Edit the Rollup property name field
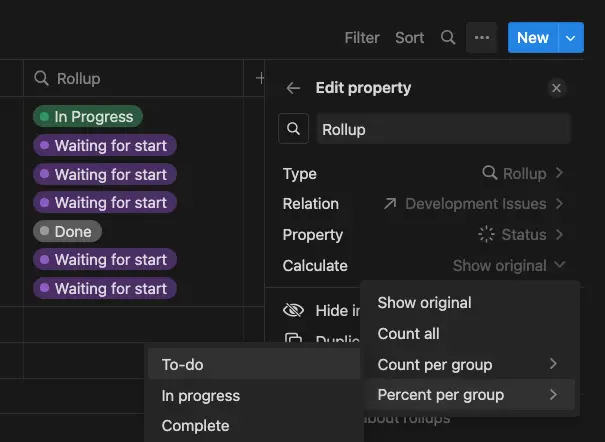The height and width of the screenshot is (442, 605). [x=443, y=129]
